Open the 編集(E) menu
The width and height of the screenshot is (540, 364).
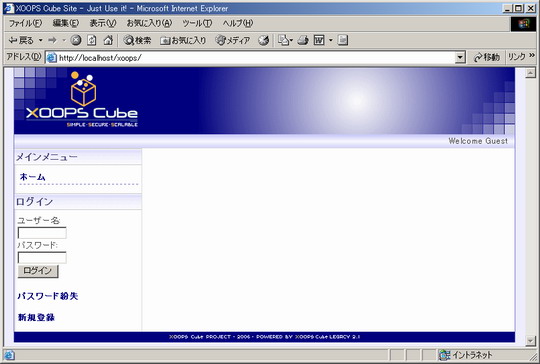(x=65, y=23)
